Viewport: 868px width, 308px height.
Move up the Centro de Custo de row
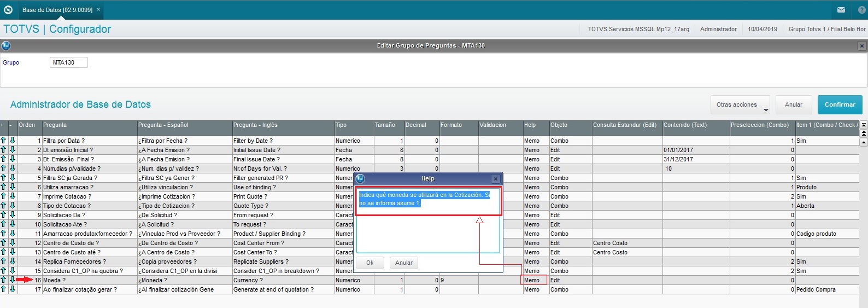[x=3, y=243]
